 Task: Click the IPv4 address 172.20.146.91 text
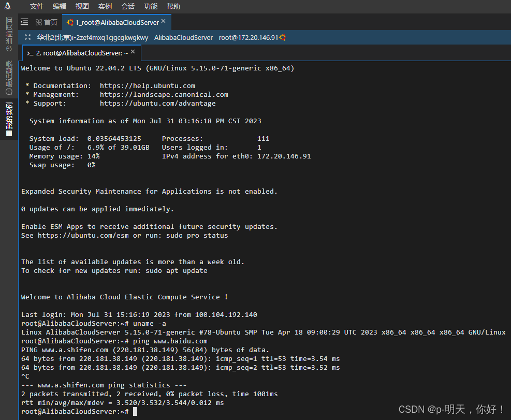284,156
